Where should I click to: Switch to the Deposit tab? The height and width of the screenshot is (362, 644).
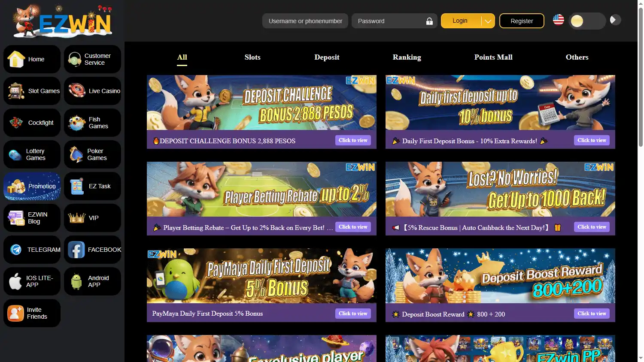[x=327, y=57]
